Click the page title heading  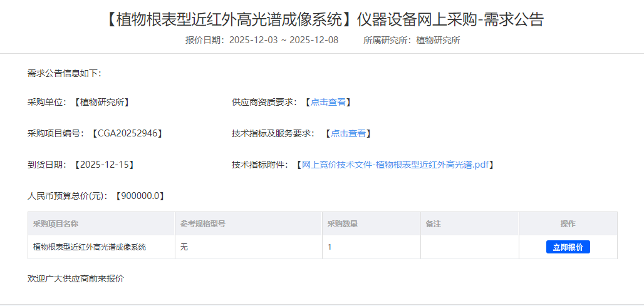tap(321, 20)
